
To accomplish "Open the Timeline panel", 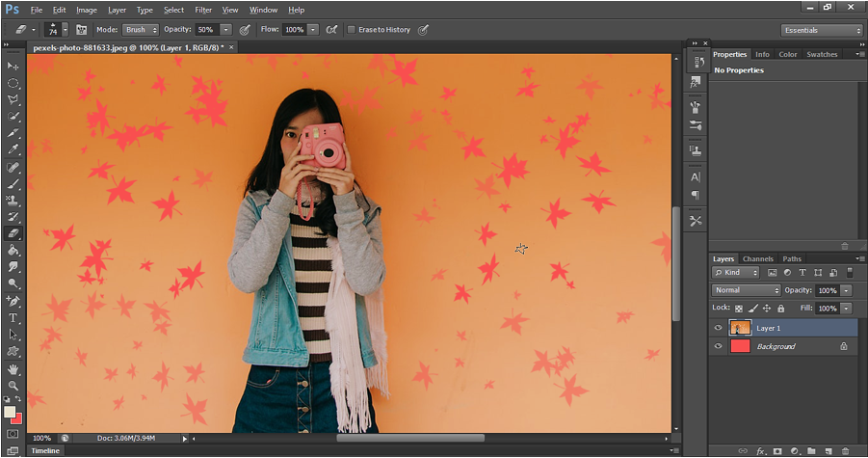I will click(x=45, y=451).
